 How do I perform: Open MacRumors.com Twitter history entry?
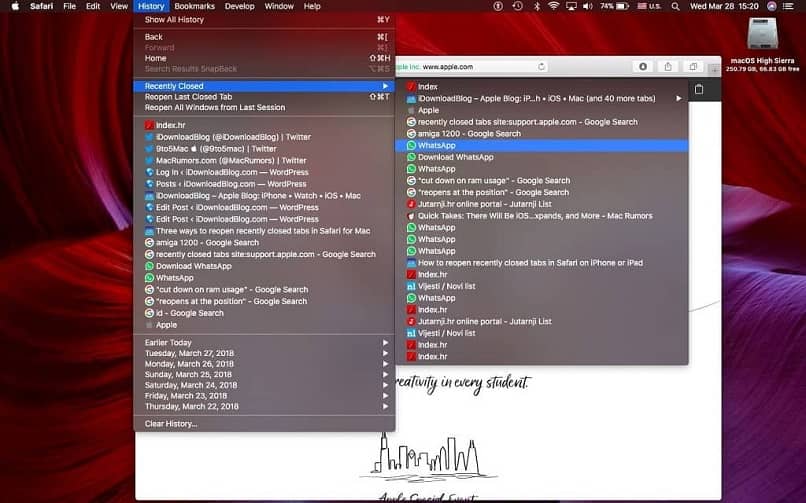(x=264, y=161)
